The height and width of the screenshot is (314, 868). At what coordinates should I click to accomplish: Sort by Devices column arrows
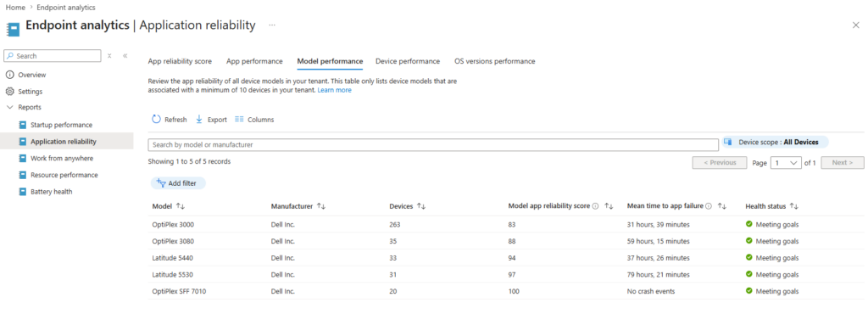[x=421, y=206]
